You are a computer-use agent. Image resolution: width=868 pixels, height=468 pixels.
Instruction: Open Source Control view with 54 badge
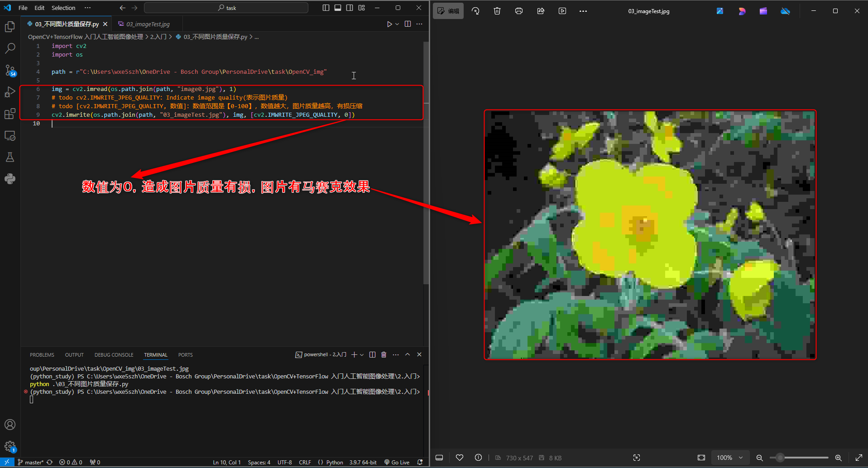(x=10, y=70)
